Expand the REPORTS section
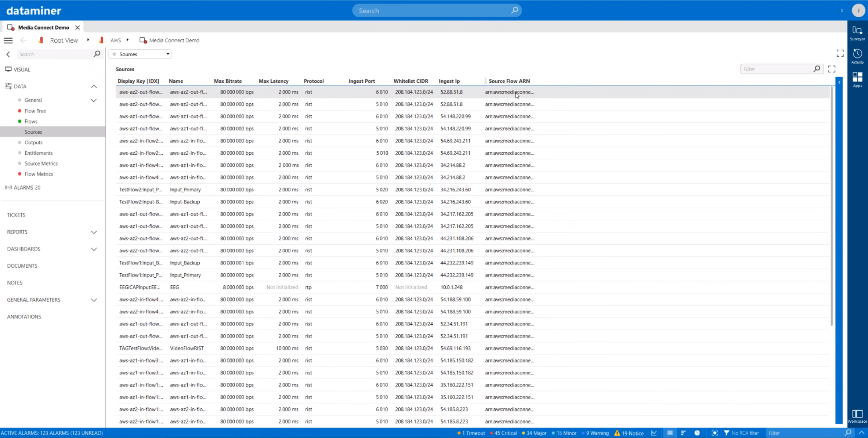The image size is (868, 438). click(x=94, y=232)
